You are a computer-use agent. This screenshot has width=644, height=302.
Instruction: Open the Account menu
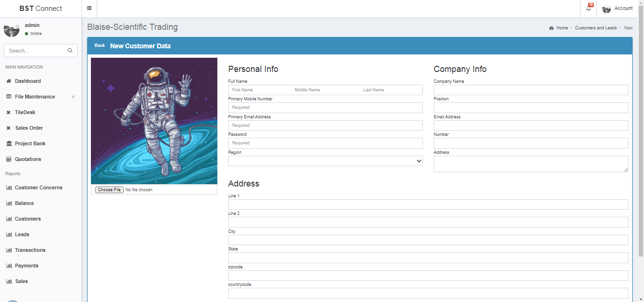point(617,9)
